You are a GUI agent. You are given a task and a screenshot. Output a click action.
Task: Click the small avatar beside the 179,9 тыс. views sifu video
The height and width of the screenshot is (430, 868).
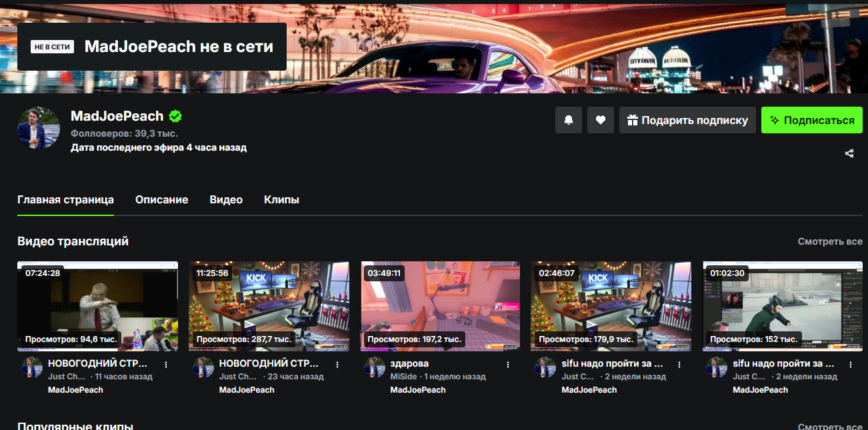point(546,367)
